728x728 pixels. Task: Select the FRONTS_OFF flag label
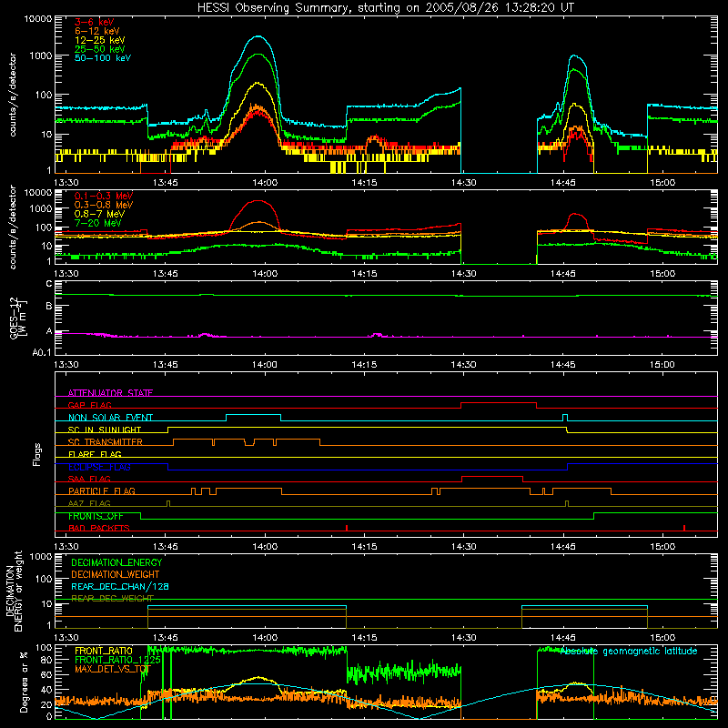[96, 516]
